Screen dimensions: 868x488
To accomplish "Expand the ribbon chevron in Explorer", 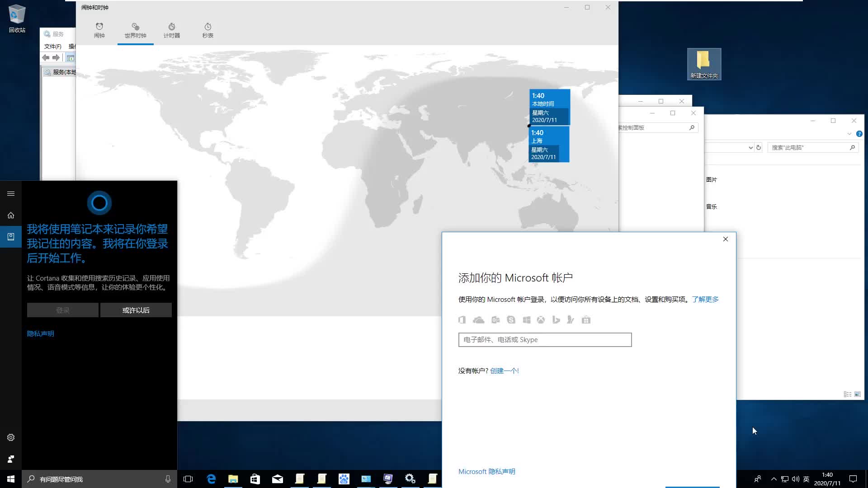I will [x=849, y=134].
